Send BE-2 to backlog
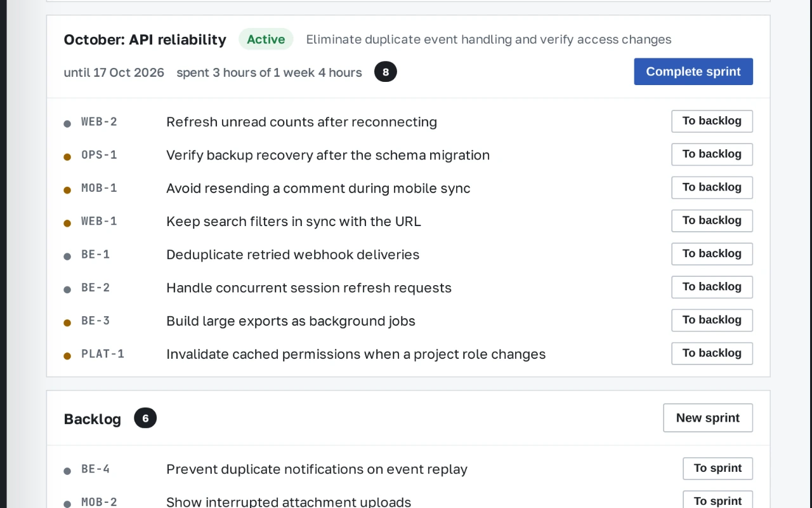 pos(712,286)
